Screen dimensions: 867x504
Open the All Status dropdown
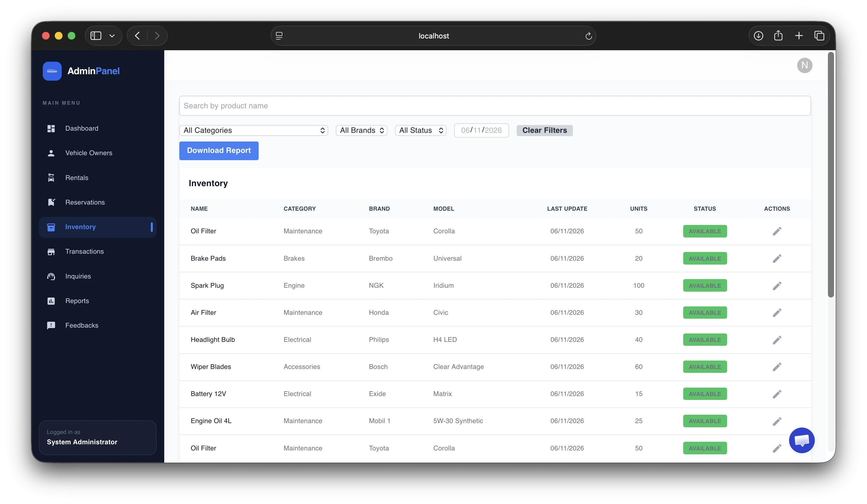click(x=420, y=130)
